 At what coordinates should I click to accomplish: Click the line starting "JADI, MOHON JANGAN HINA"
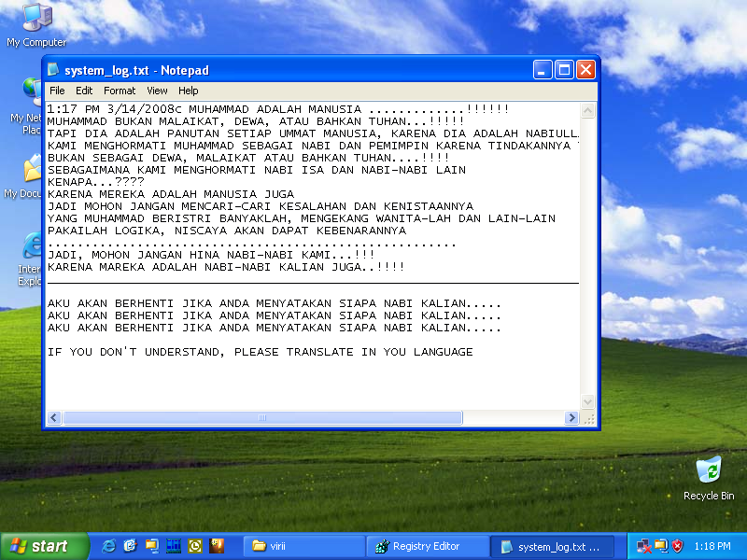(x=211, y=255)
